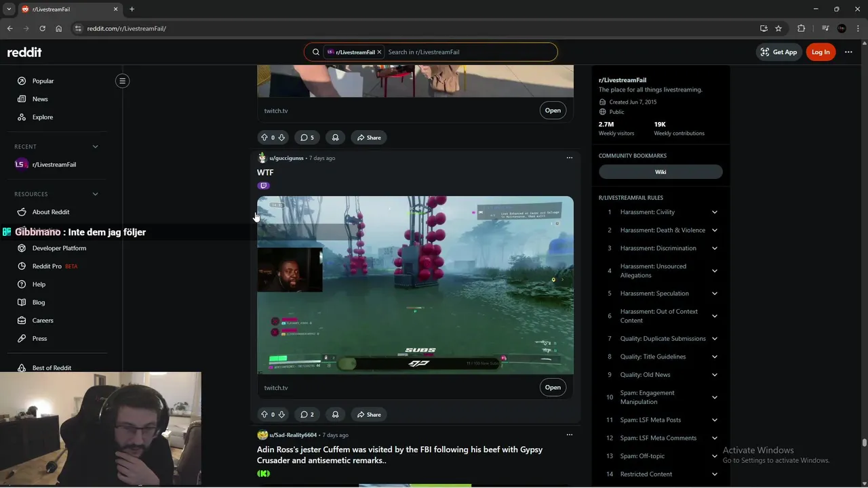The image size is (868, 488).
Task: Downvote the top twitch.tv post
Action: click(x=281, y=138)
